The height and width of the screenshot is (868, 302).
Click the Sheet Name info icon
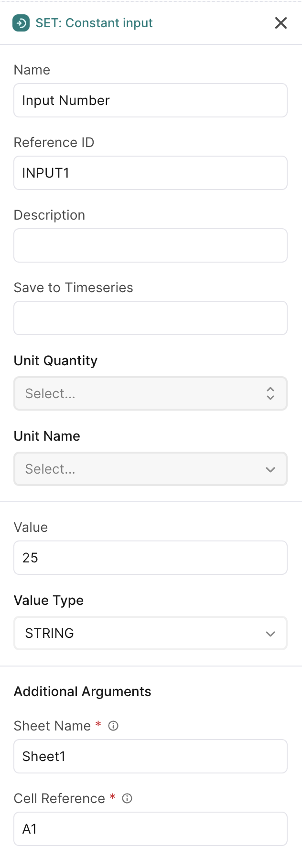(x=113, y=726)
